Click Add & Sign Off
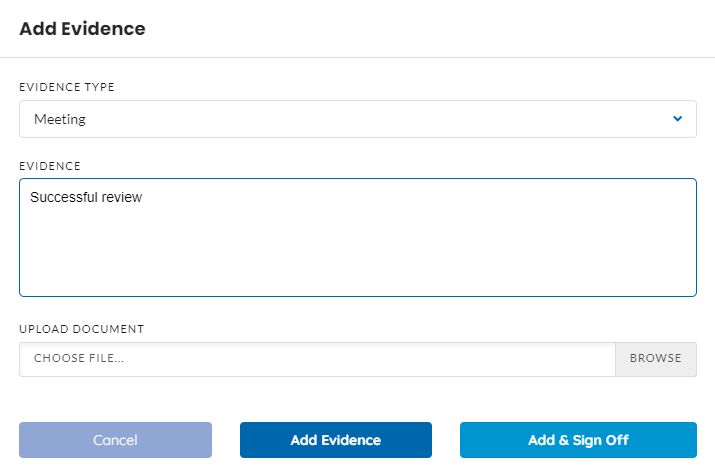The image size is (715, 476). tap(578, 440)
